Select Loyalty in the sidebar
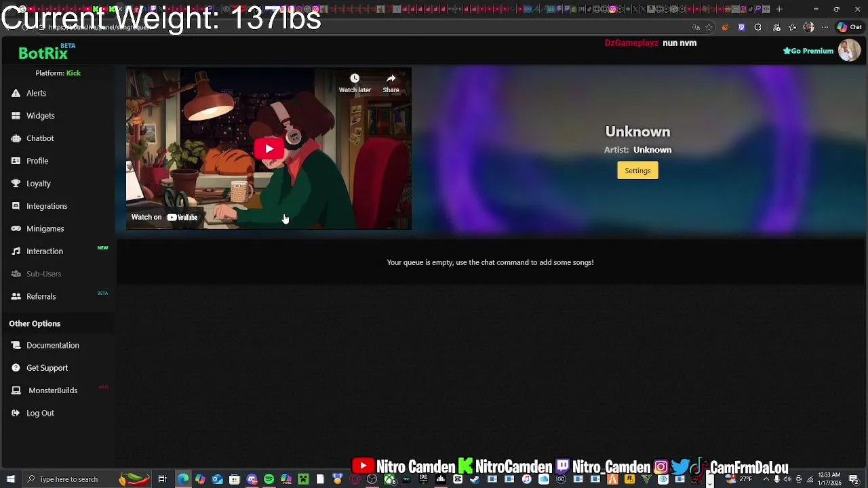Image resolution: width=868 pixels, height=488 pixels. 39,184
